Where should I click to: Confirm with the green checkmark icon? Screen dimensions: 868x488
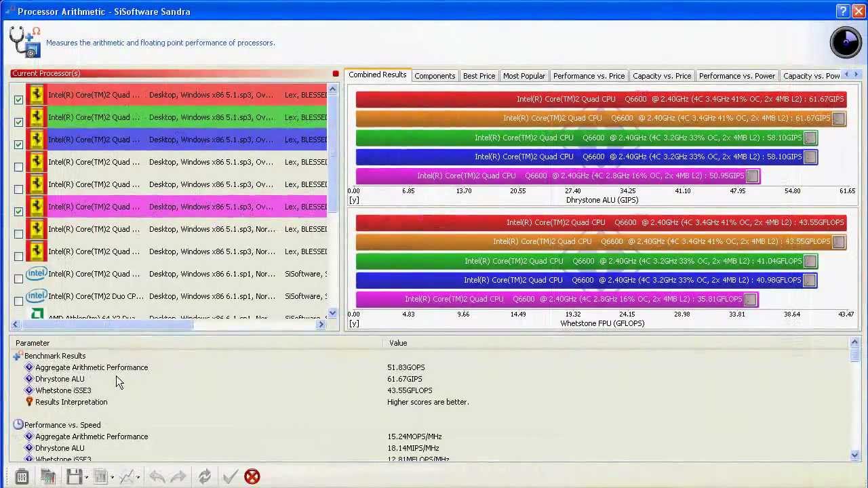tap(230, 476)
